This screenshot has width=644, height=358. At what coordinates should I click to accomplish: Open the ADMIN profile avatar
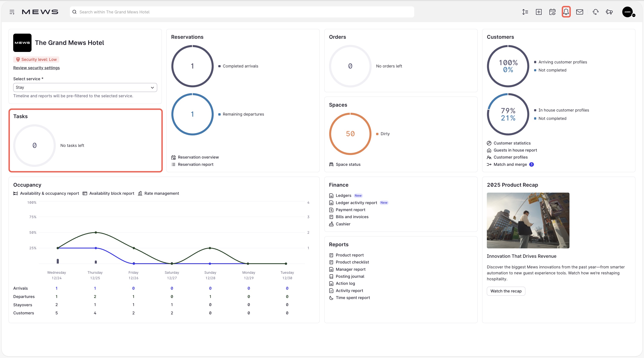(628, 12)
